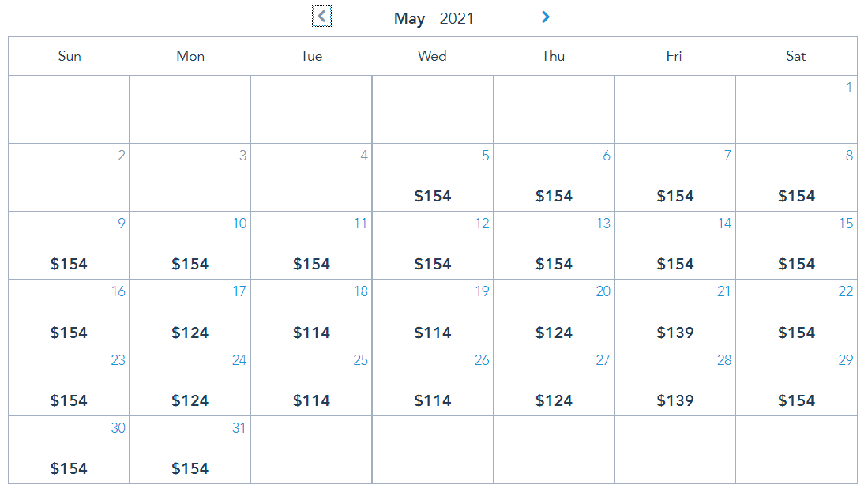The height and width of the screenshot is (496, 868).
Task: Select Sunday May 30
Action: pos(69,449)
